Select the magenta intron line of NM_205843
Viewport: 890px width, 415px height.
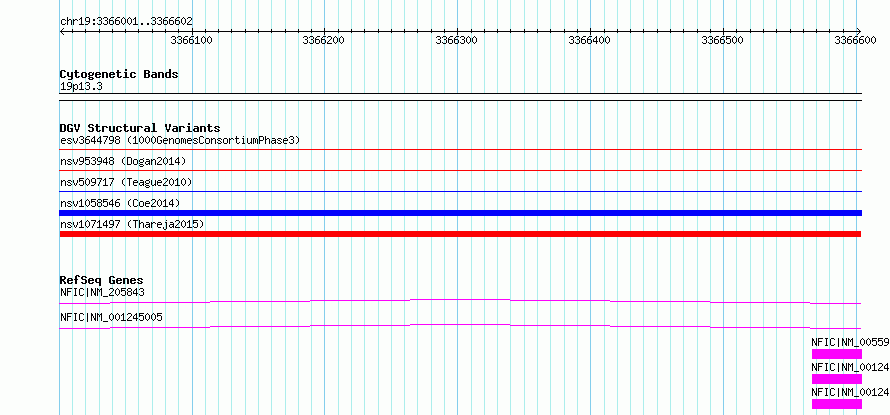461,301
